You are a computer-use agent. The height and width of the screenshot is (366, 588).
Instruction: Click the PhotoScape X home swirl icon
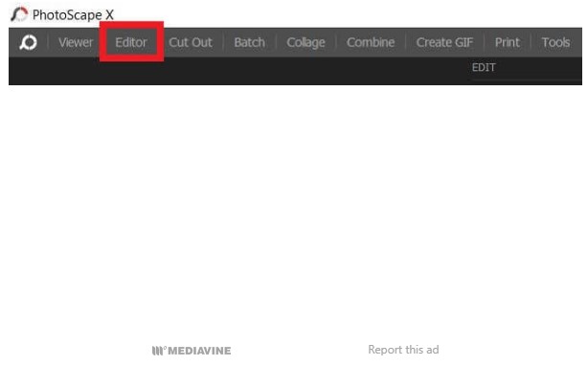(29, 42)
